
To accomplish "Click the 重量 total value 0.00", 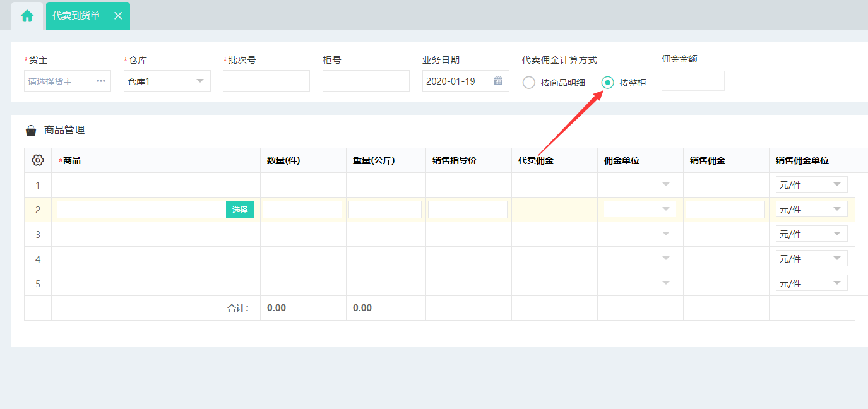I will coord(362,308).
